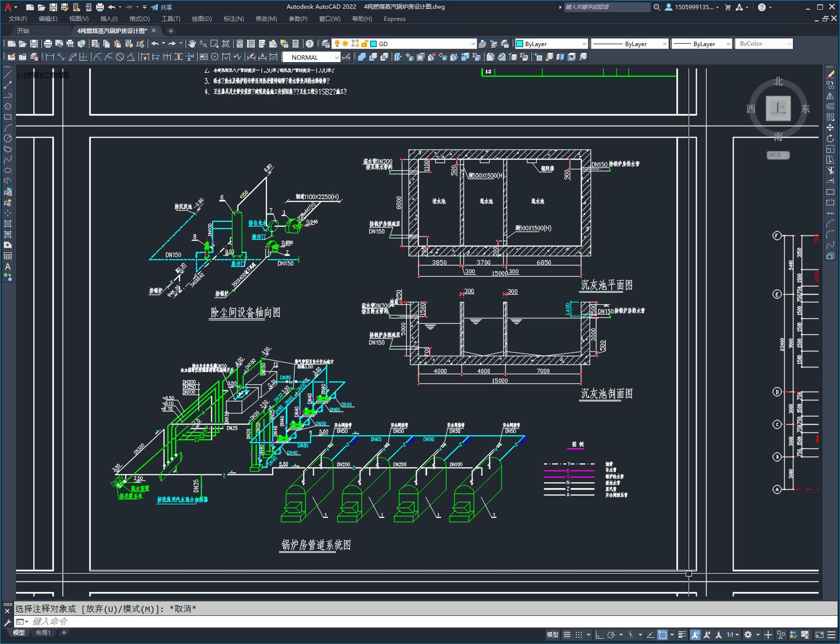Toggle object snap in status bar
Screen dimensions: 840x644
(662, 634)
